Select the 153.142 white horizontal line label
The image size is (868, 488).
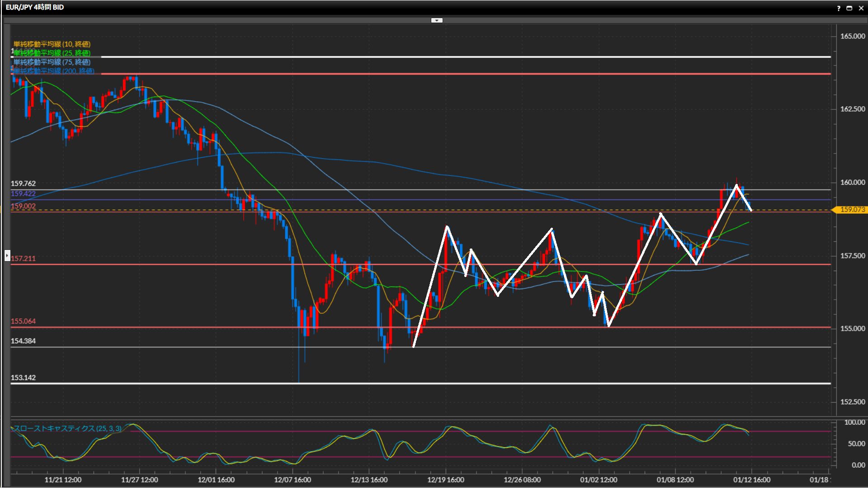[x=23, y=378]
